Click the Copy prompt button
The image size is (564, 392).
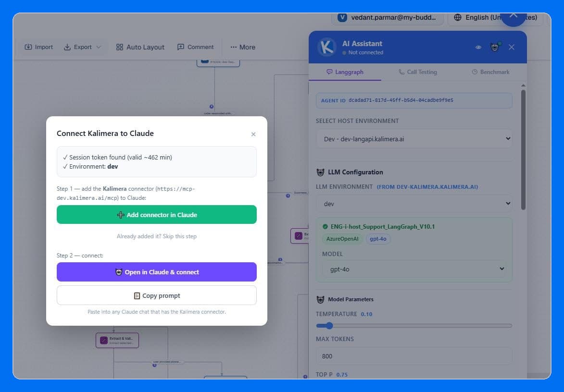156,295
